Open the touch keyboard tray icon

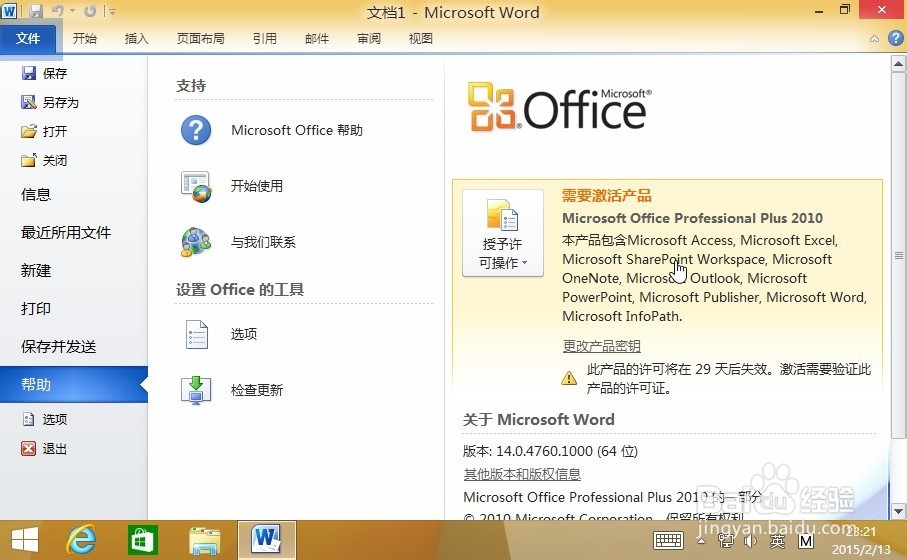click(x=668, y=541)
